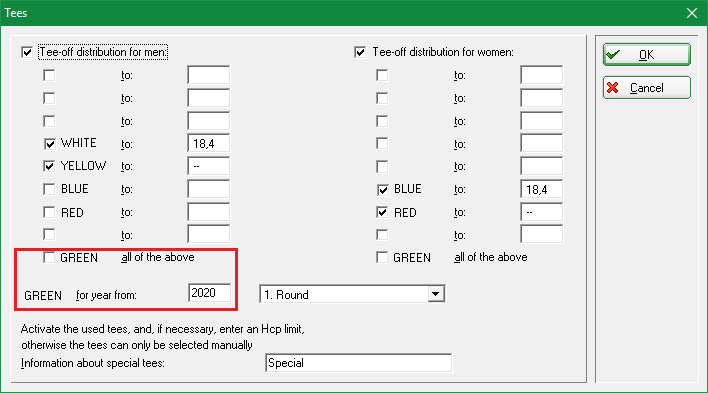Screen dimensions: 708x393
Task: Uncheck the men's YELLOW tee checkbox
Action: pyautogui.click(x=49, y=166)
